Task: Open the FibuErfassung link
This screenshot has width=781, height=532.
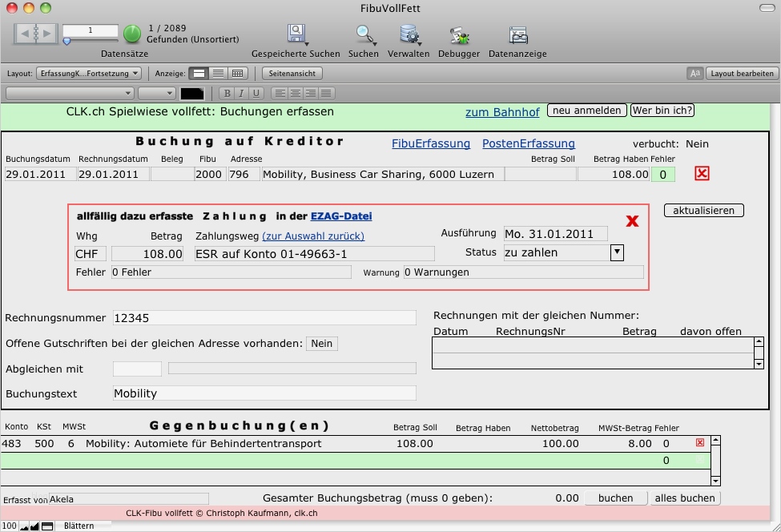Action: pos(430,143)
